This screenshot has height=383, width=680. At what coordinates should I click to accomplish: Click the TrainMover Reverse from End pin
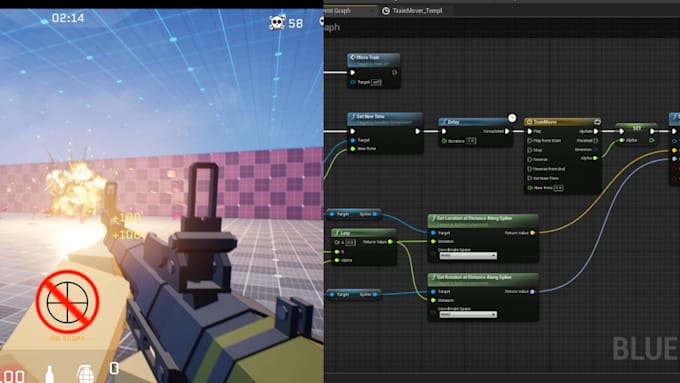point(530,169)
